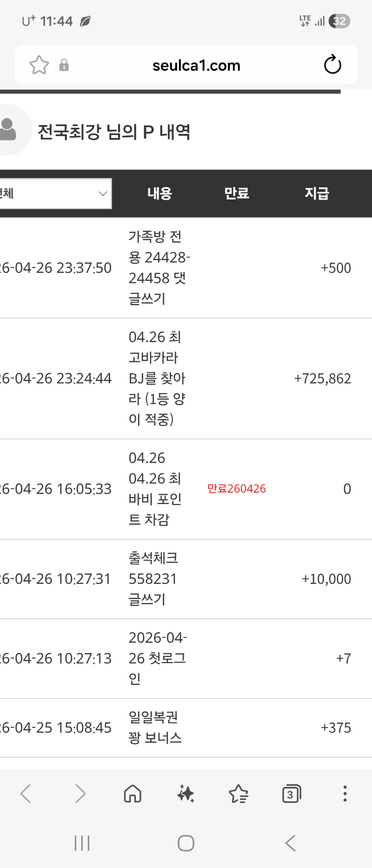Reload the page with refresh icon
This screenshot has height=868, width=372.
(332, 65)
